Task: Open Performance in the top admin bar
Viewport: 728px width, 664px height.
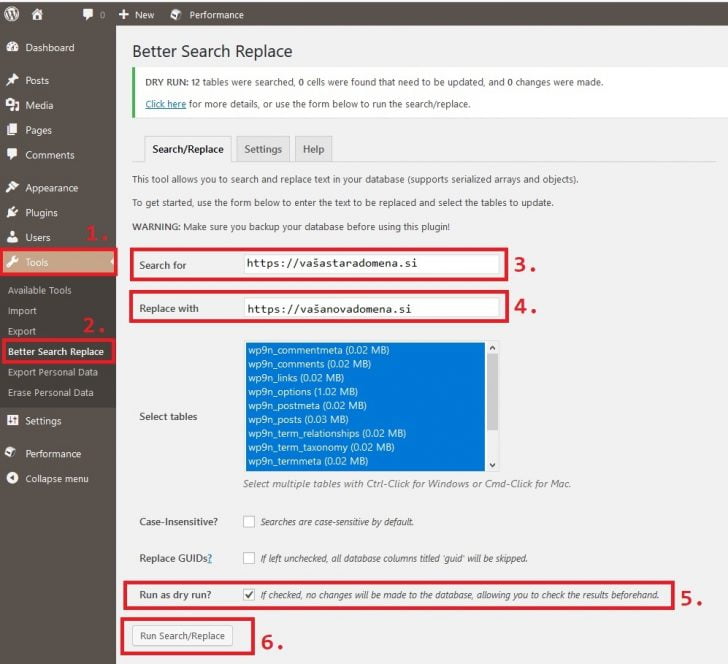Action: 207,15
